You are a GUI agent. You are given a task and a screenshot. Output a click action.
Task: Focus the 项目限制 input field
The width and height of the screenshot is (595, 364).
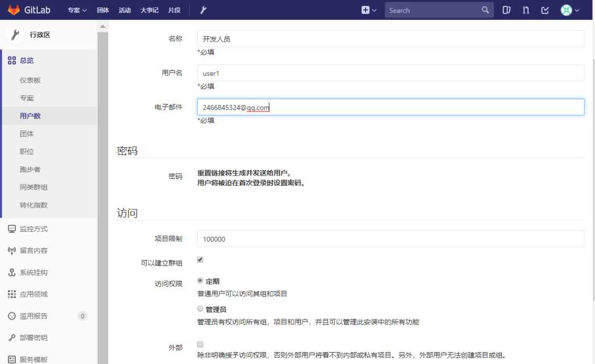[390, 239]
